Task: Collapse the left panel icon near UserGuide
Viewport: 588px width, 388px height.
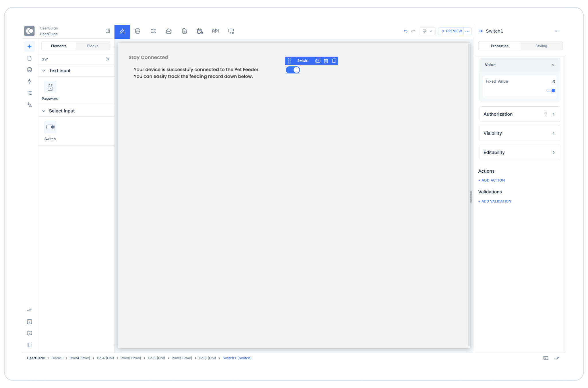Action: (108, 31)
